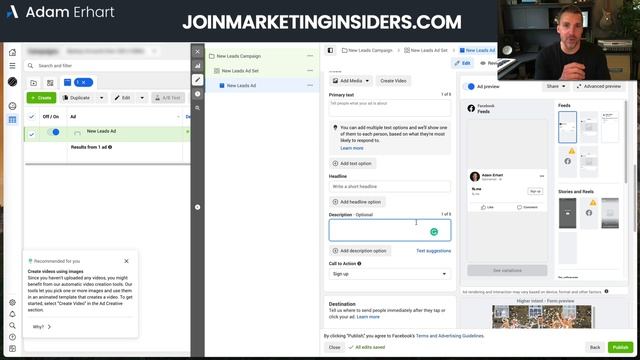Click Learn more in Destination section

pyautogui.click(x=368, y=317)
